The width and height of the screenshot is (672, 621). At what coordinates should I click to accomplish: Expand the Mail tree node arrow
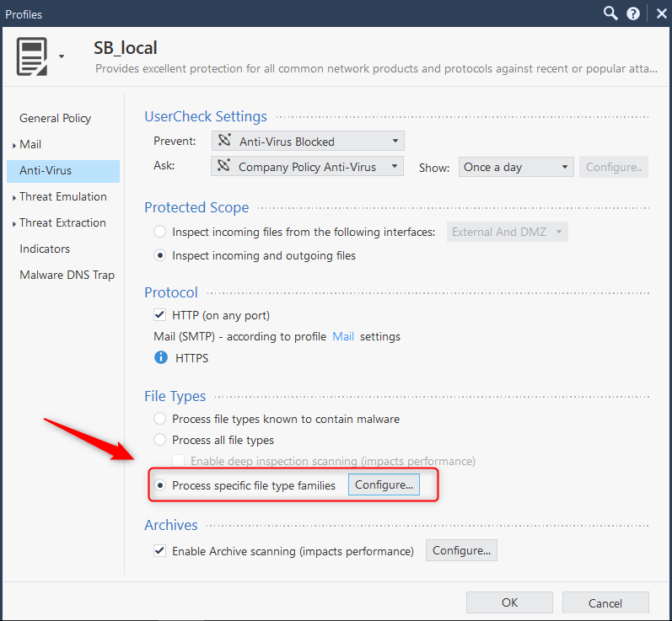click(14, 146)
